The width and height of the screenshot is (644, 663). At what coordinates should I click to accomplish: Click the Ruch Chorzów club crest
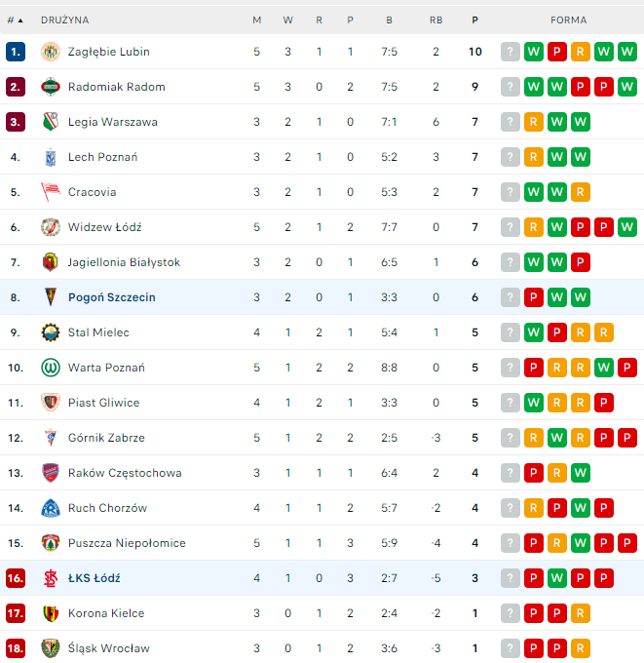(x=51, y=508)
